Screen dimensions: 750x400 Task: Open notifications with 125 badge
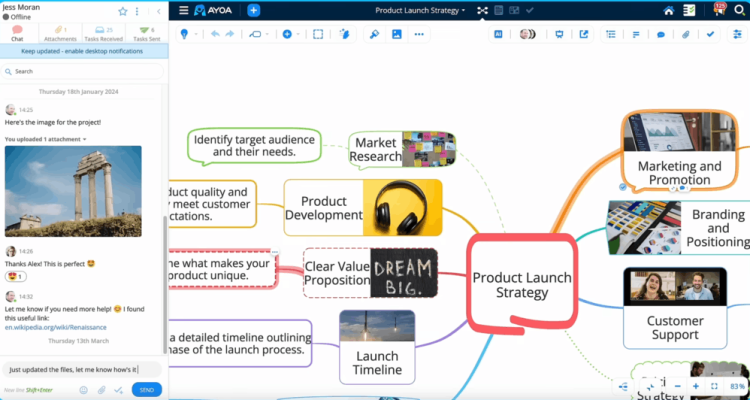(x=719, y=10)
